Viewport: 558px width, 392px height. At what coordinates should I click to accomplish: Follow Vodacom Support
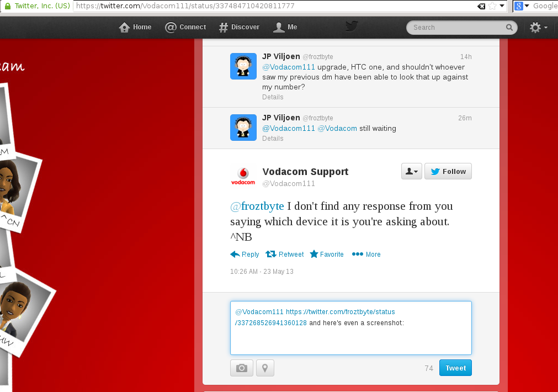click(448, 171)
